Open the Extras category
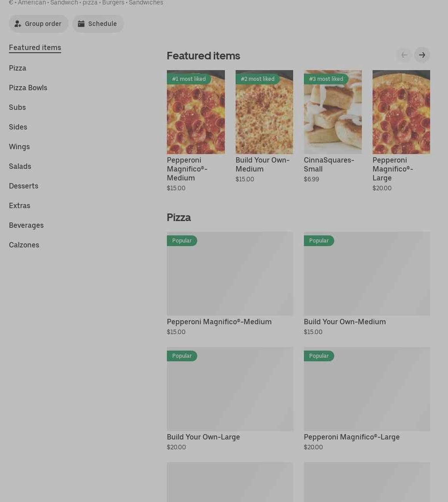Image resolution: width=448 pixels, height=502 pixels. click(20, 205)
